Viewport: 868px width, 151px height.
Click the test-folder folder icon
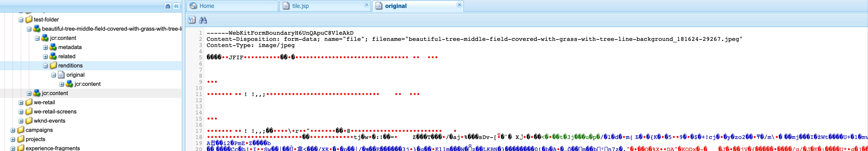(x=29, y=20)
